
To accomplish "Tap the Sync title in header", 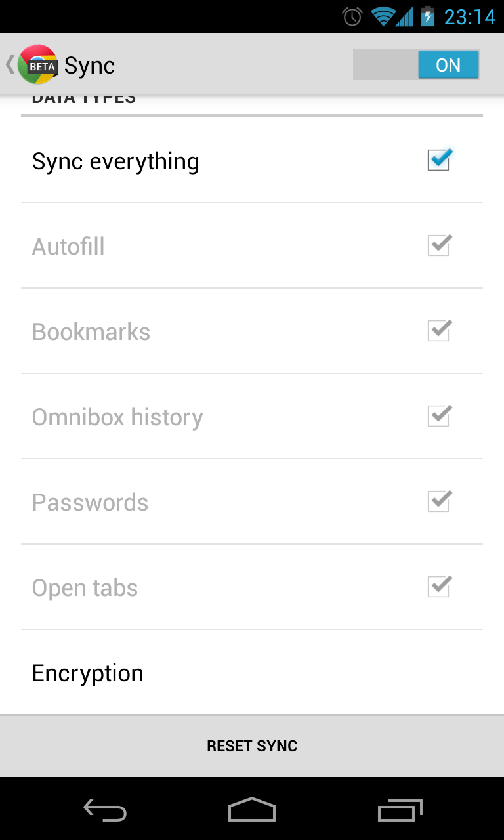I will coord(90,66).
